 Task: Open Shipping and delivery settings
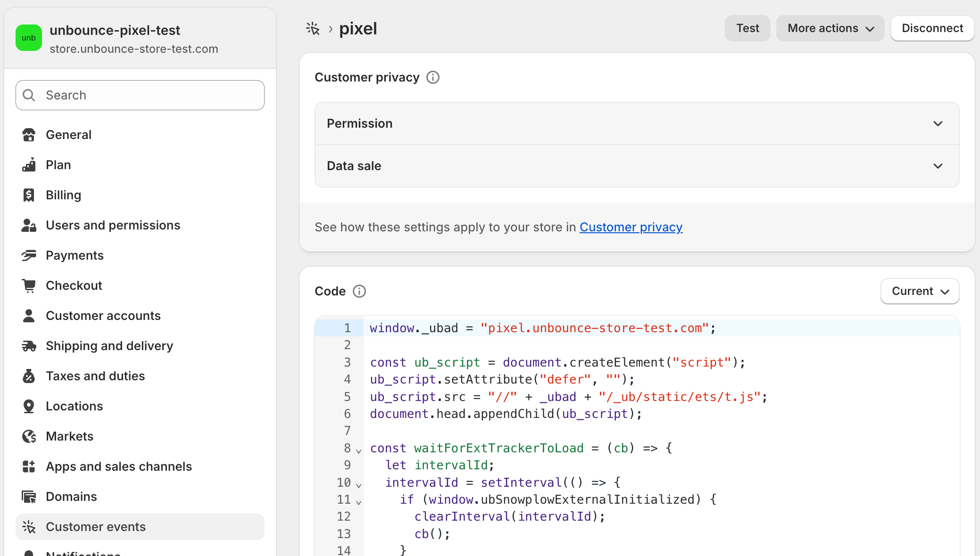pyautogui.click(x=140, y=346)
